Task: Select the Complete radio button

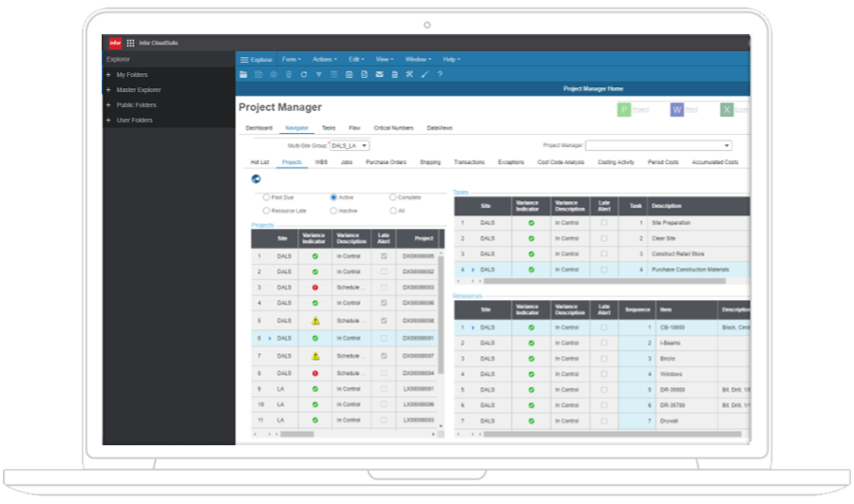Action: (392, 197)
